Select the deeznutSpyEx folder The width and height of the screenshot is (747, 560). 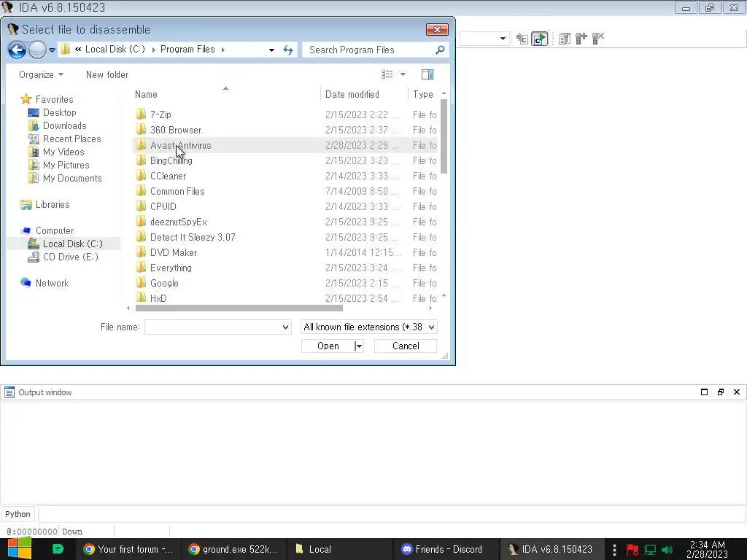pyautogui.click(x=285, y=222)
